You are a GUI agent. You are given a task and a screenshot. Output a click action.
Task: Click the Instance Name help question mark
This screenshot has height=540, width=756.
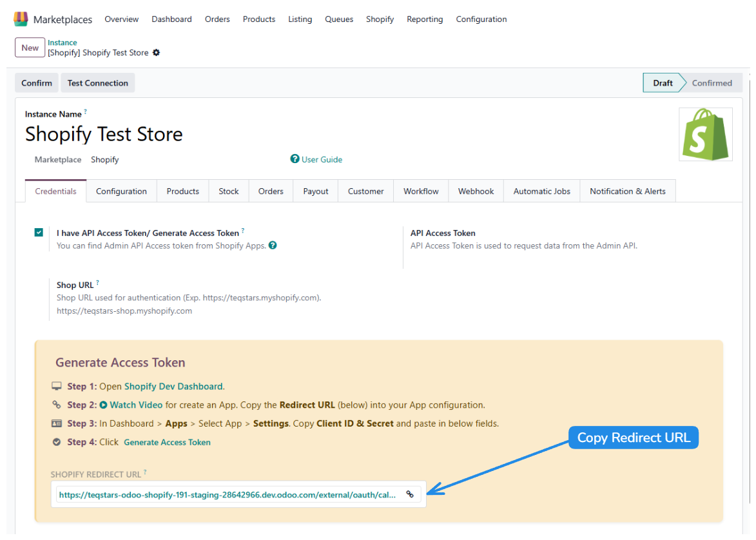tap(85, 111)
